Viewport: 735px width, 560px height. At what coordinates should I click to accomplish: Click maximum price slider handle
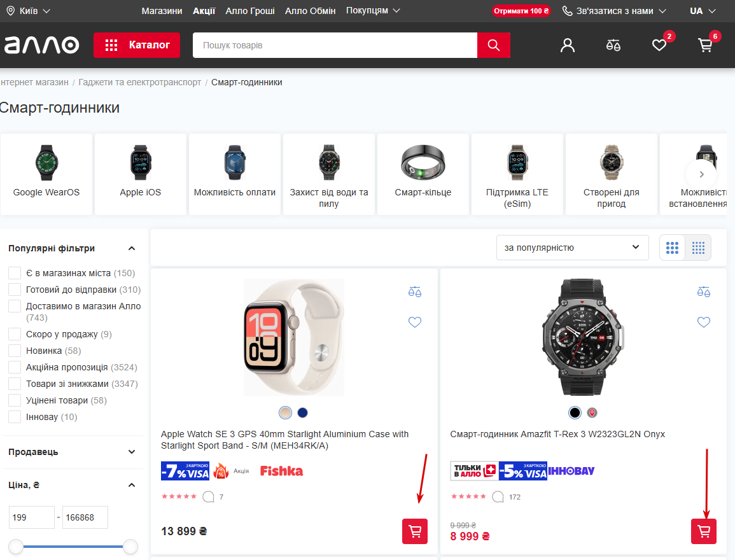(130, 547)
